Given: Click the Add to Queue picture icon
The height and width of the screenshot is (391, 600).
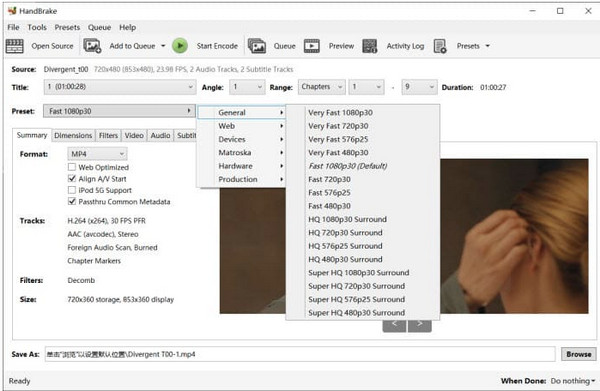Looking at the screenshot, I should point(92,46).
